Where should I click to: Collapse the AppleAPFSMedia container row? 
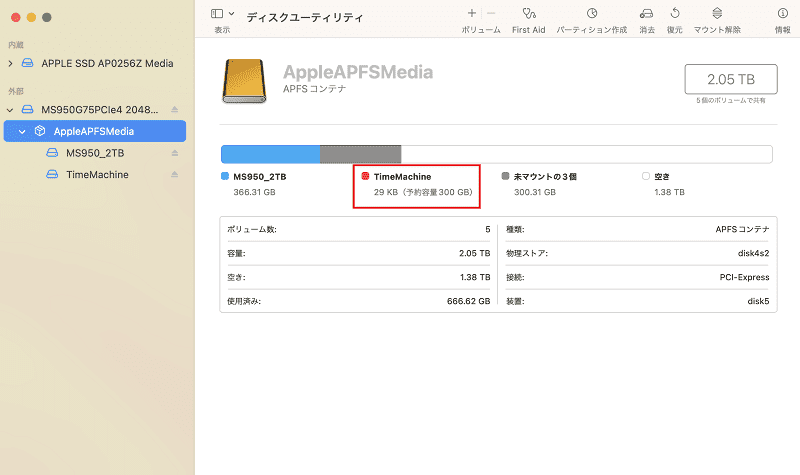coord(22,132)
